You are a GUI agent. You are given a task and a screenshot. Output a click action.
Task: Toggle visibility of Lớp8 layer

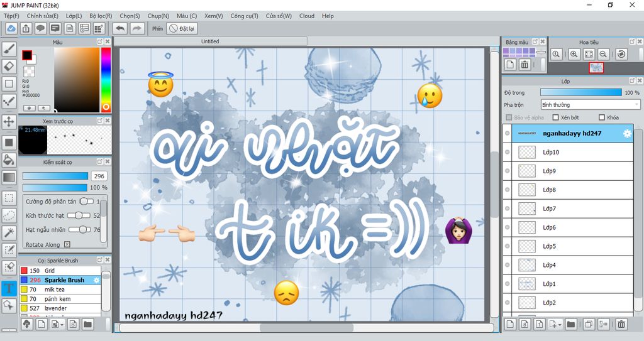coord(508,190)
